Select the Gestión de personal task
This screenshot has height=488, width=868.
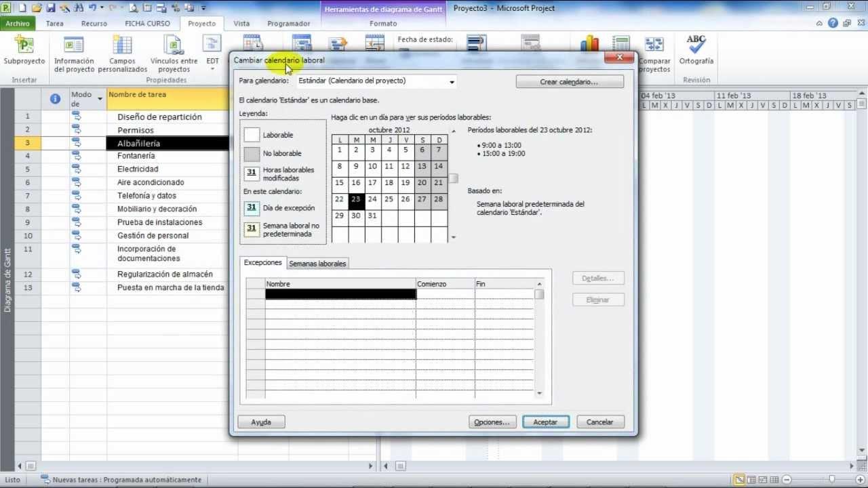[x=153, y=235]
